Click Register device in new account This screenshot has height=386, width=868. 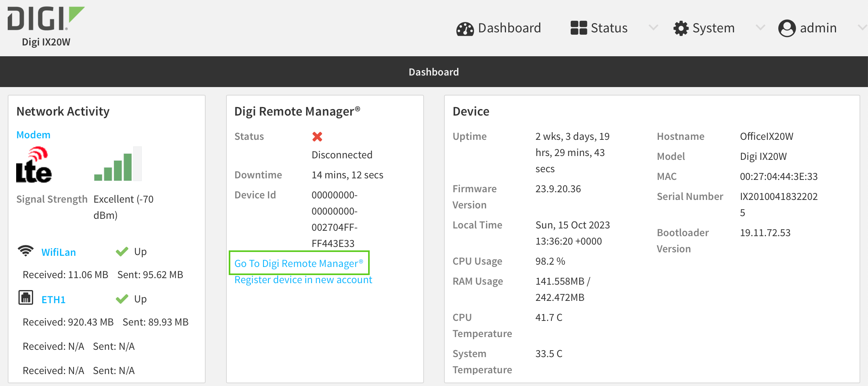pos(303,280)
